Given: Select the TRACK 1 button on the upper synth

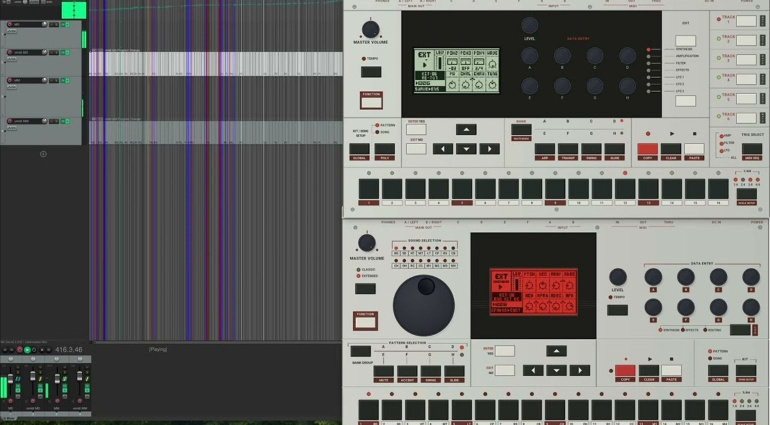Looking at the screenshot, I should 746,21.
